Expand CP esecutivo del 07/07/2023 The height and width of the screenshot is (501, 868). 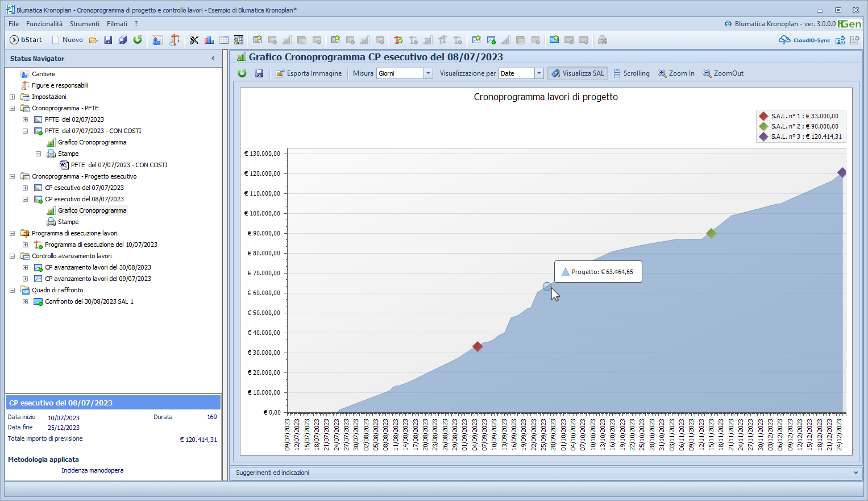click(x=25, y=188)
